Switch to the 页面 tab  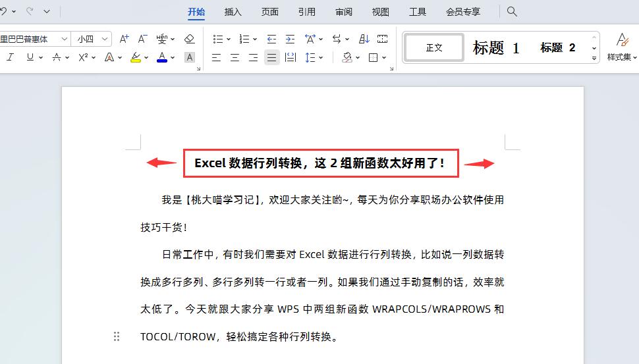click(x=270, y=12)
